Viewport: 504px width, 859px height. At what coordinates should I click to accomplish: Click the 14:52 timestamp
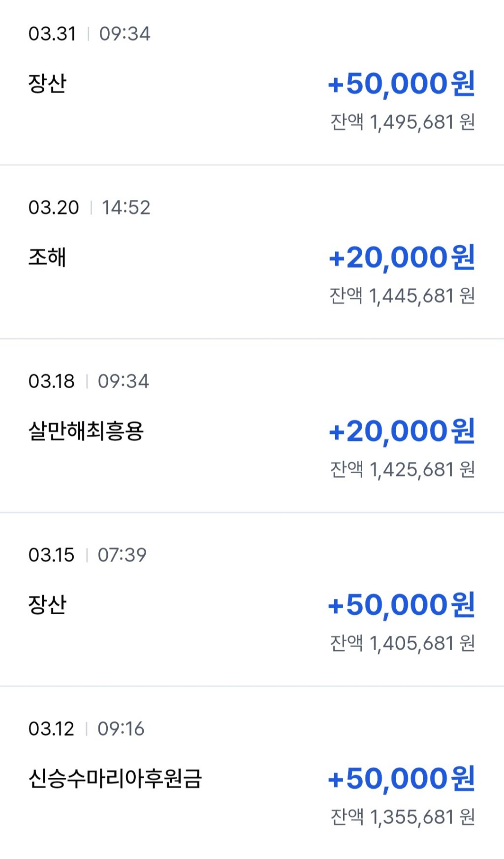click(126, 208)
